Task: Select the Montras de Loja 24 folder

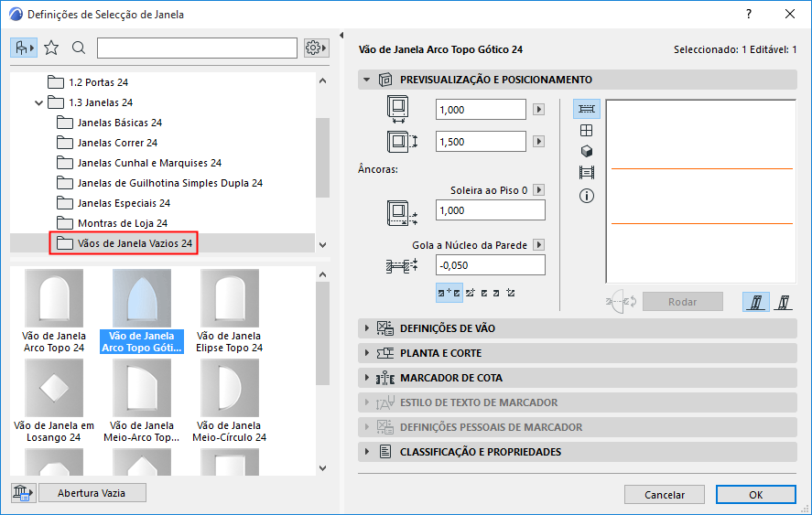Action: point(112,223)
